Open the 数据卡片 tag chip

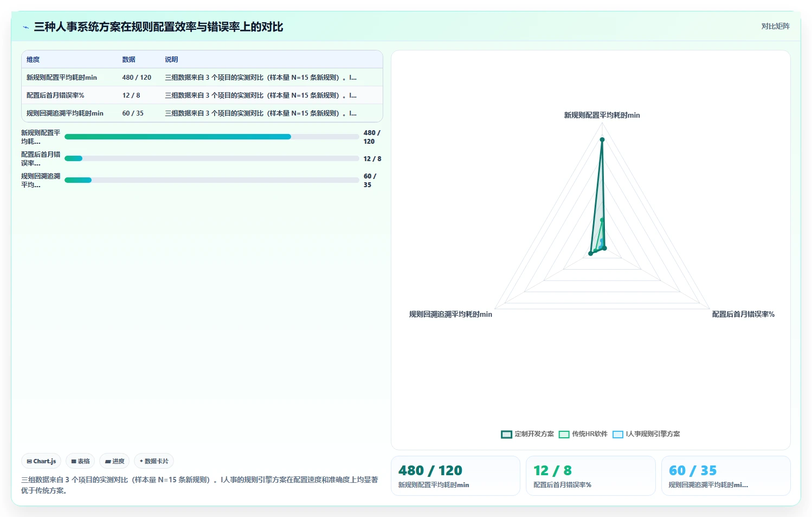(x=154, y=461)
